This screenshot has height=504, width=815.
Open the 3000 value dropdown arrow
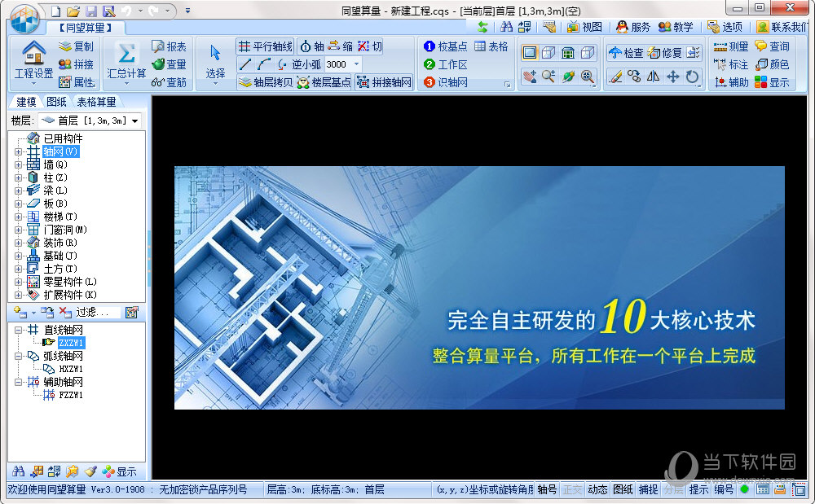[x=357, y=64]
